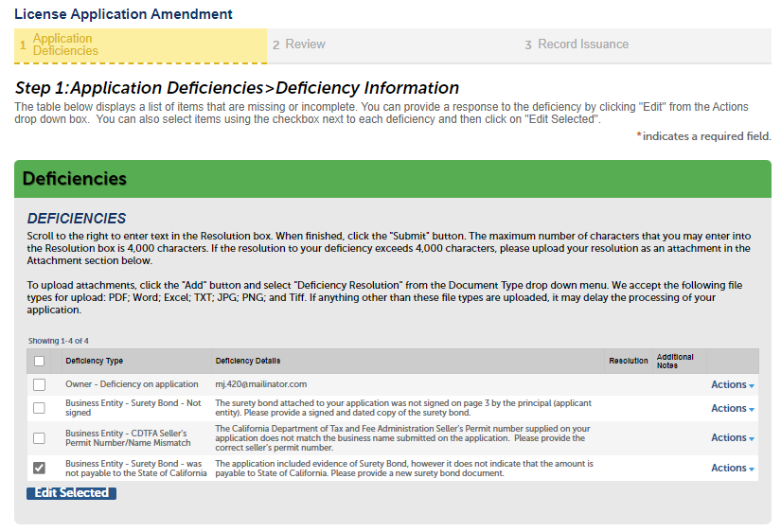Sort by Deficiency Details column header
The width and height of the screenshot is (781, 532).
(247, 361)
